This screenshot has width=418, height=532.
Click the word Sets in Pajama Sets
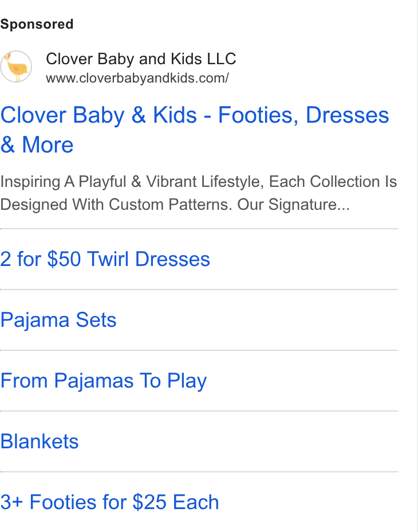(96, 320)
